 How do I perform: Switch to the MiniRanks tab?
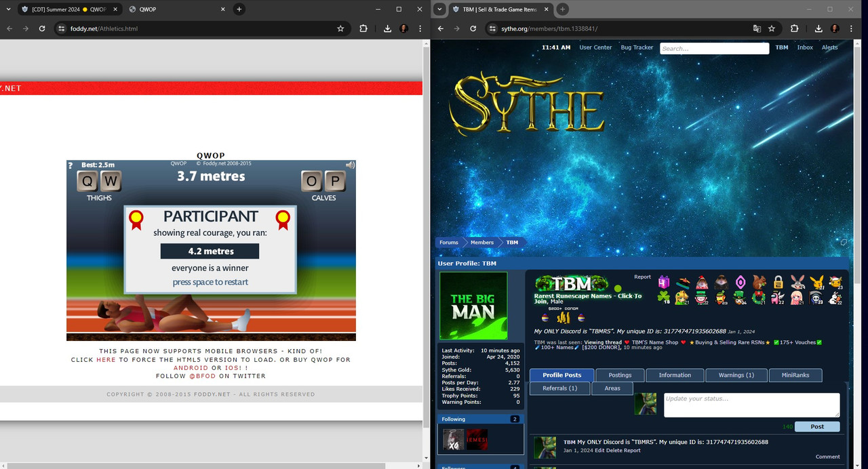click(x=795, y=375)
